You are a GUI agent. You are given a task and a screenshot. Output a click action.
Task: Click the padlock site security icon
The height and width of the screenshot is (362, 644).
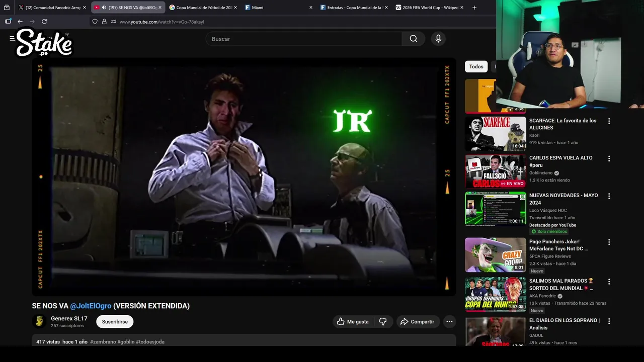[x=104, y=22]
